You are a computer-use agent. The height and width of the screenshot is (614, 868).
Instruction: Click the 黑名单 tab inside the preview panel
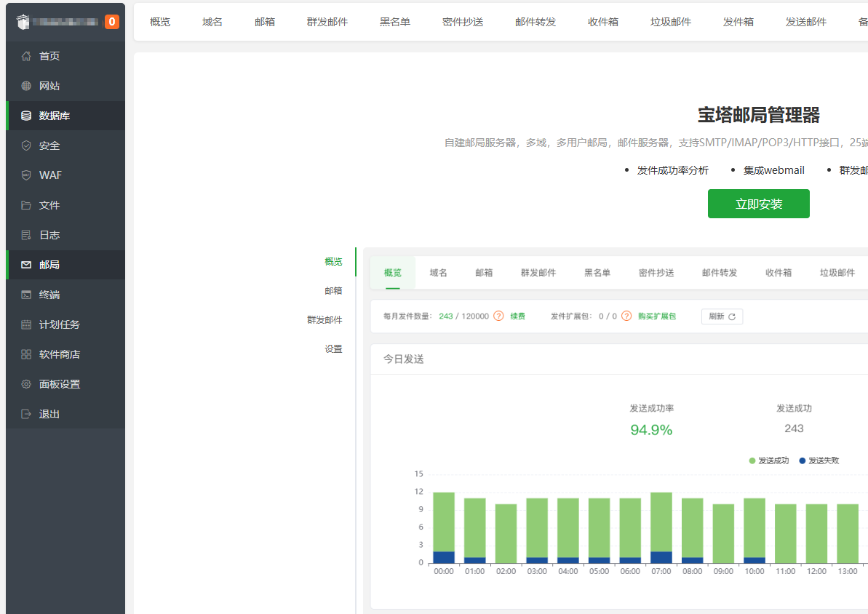point(597,272)
